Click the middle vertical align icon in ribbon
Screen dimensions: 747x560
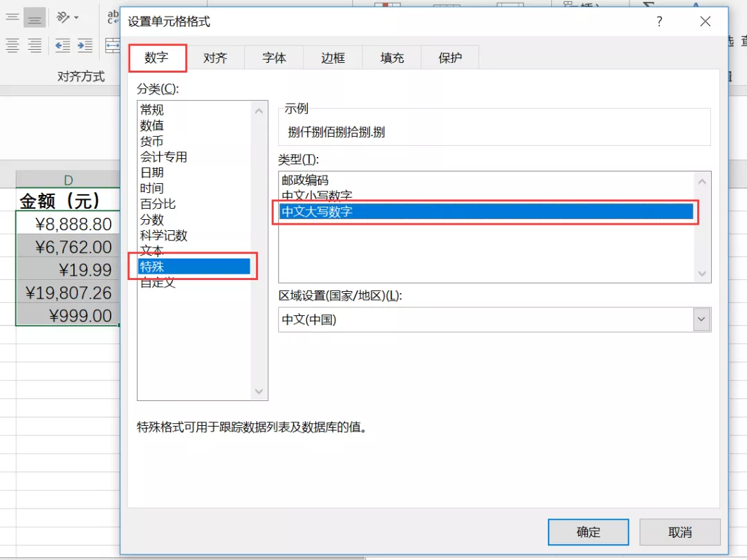[12, 18]
